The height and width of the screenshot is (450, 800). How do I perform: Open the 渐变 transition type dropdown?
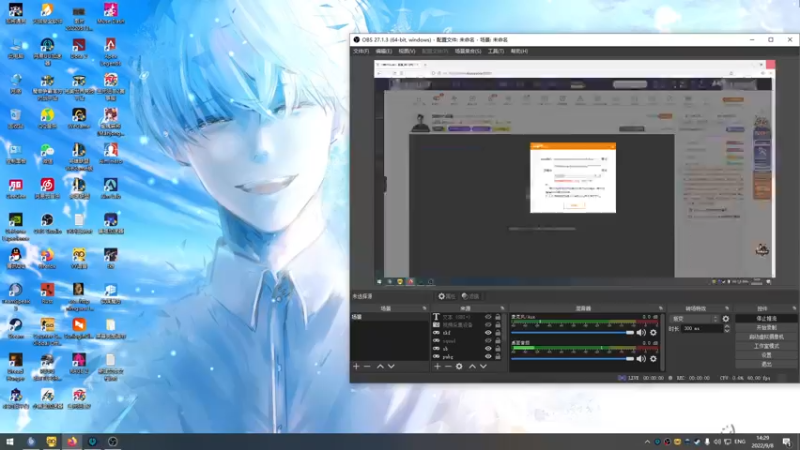(x=694, y=319)
